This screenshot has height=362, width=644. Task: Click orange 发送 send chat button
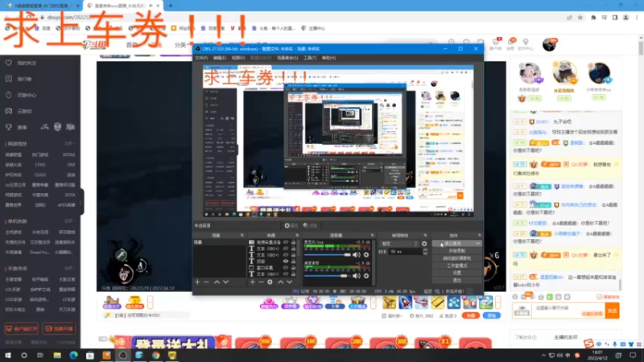click(x=612, y=311)
